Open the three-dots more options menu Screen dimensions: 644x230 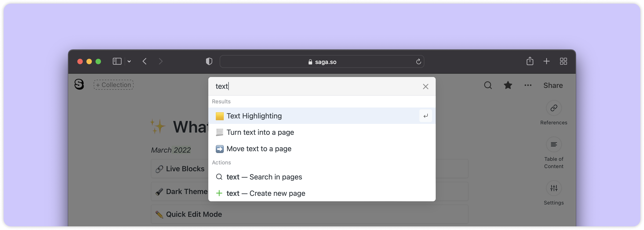click(528, 85)
